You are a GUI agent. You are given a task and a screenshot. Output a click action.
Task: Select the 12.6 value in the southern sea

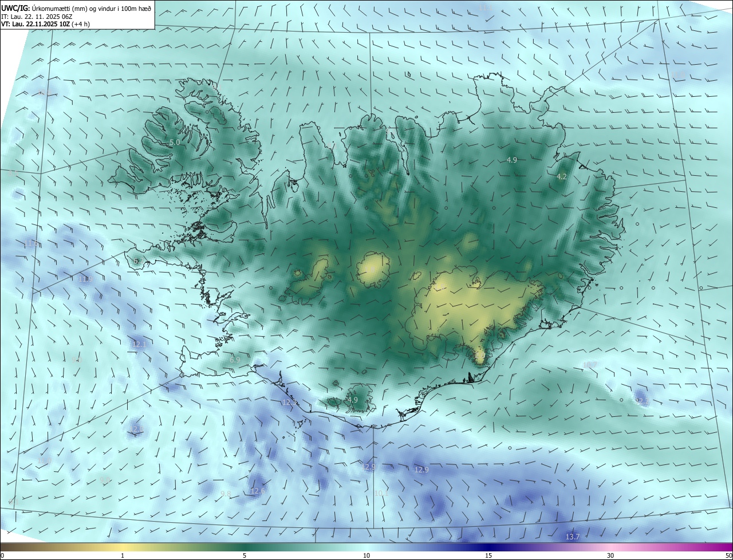pyautogui.click(x=258, y=491)
